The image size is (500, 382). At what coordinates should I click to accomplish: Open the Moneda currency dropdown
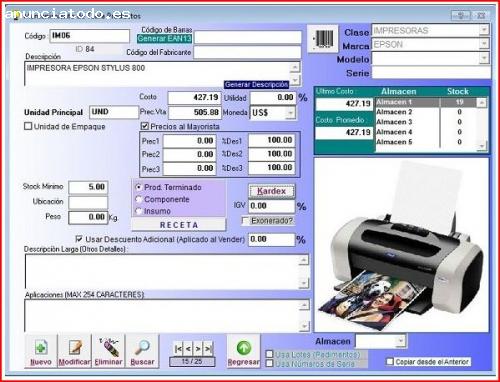290,113
